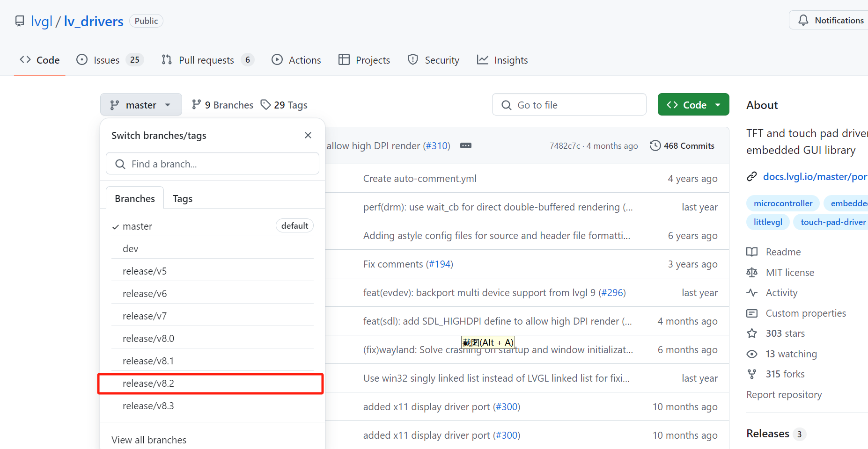The height and width of the screenshot is (449, 868).
Task: Select the release/v7 branch
Action: click(212, 316)
